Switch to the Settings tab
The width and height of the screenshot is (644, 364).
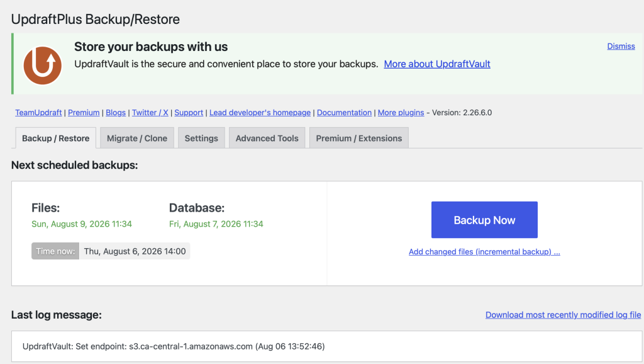201,138
